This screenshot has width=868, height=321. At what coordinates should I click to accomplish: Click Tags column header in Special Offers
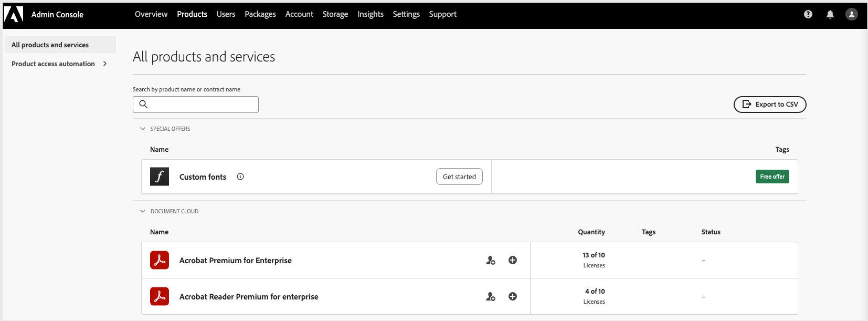pos(782,149)
